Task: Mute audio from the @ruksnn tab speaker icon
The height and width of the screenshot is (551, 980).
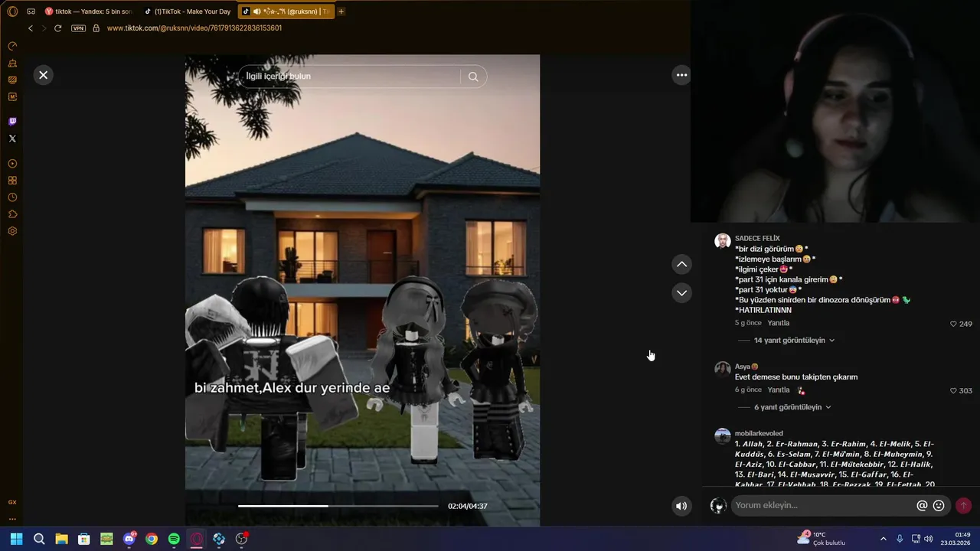Action: pos(256,11)
